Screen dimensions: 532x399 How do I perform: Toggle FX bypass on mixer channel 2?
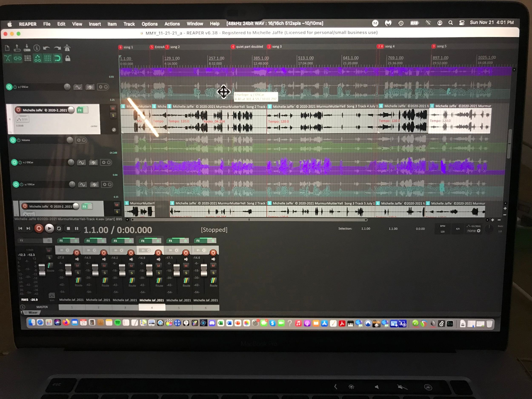pyautogui.click(x=103, y=241)
